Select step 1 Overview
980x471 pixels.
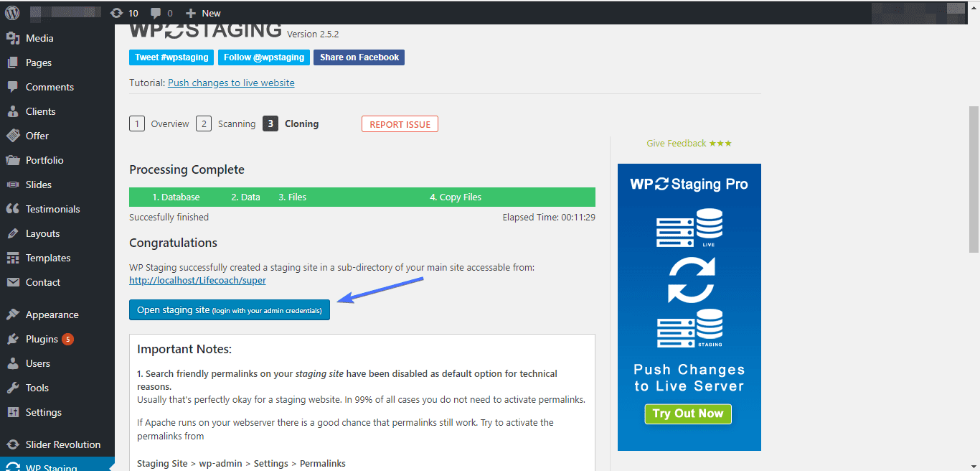[159, 123]
